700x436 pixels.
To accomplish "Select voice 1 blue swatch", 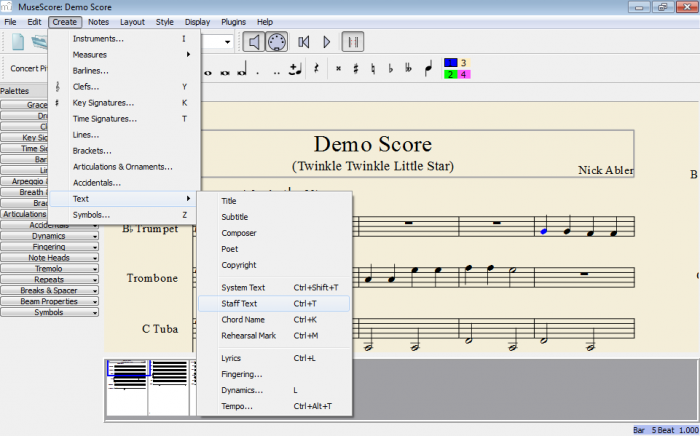I will 450,62.
